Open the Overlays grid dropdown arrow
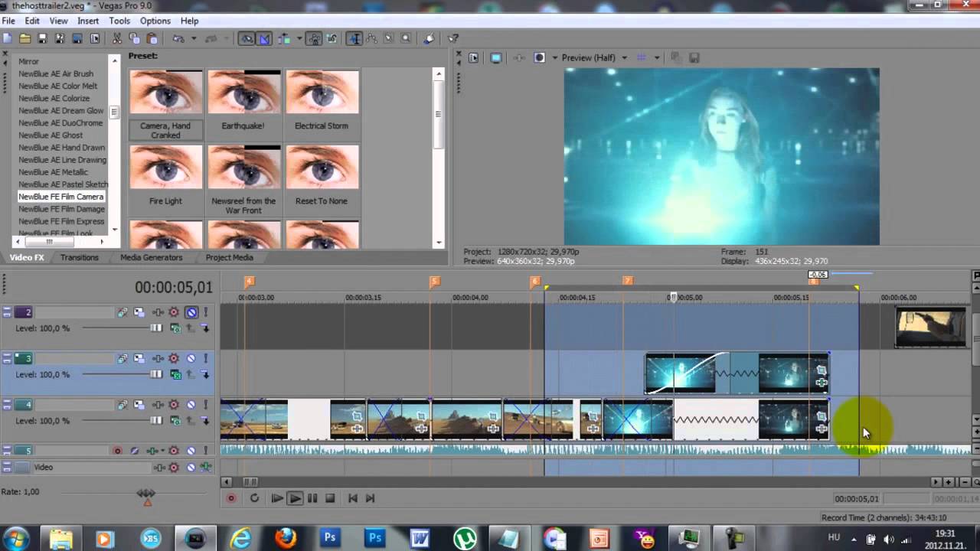Viewport: 980px width, 551px height. tap(656, 57)
